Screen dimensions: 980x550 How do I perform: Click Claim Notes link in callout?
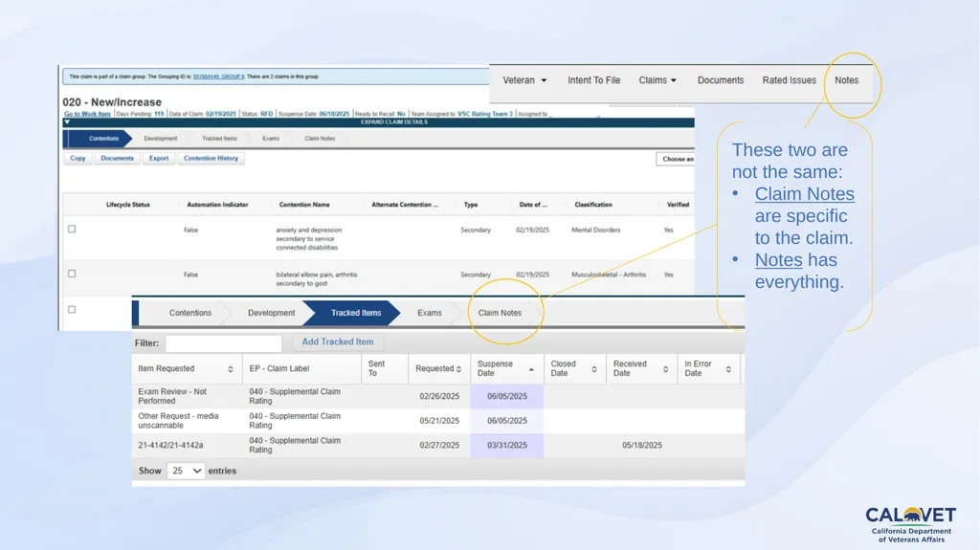tap(804, 194)
